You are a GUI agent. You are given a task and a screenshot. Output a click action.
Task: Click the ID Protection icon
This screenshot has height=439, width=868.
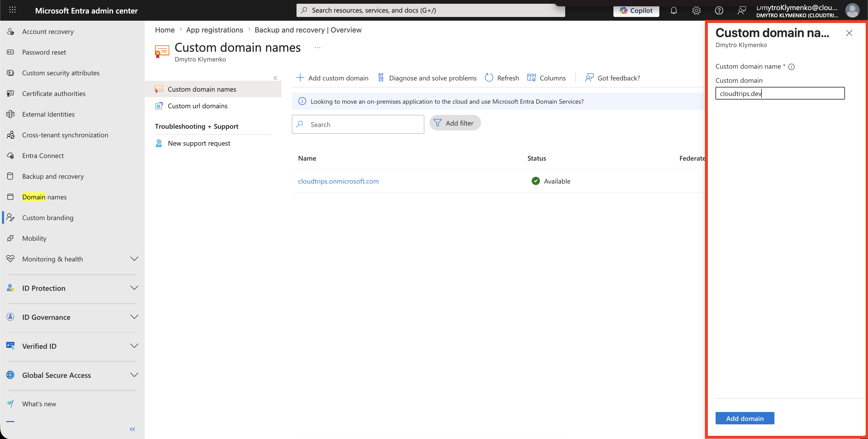[10, 288]
